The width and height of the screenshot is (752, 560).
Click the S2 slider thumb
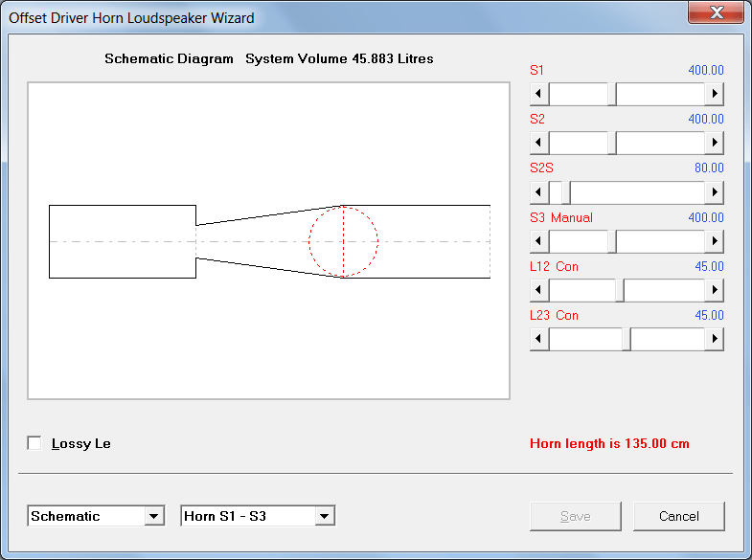coord(612,143)
